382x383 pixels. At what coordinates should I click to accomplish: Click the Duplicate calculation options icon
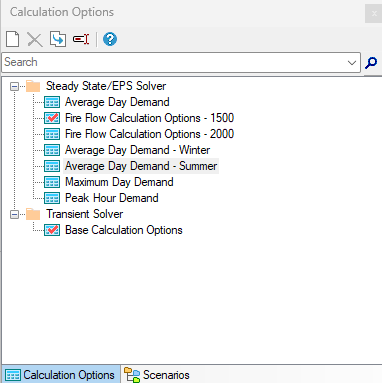(x=58, y=39)
